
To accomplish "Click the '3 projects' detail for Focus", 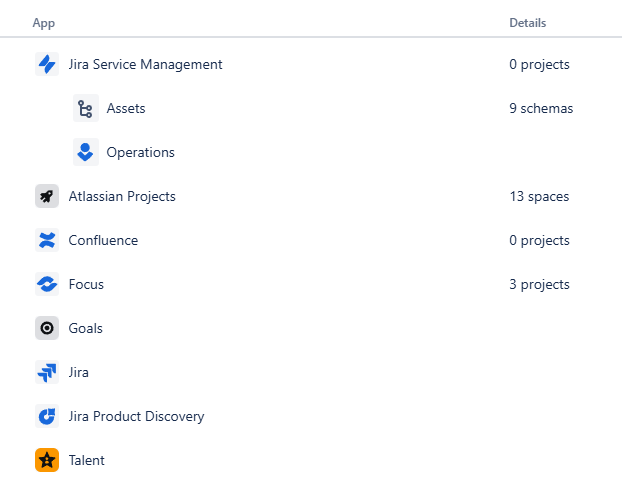I will (539, 284).
